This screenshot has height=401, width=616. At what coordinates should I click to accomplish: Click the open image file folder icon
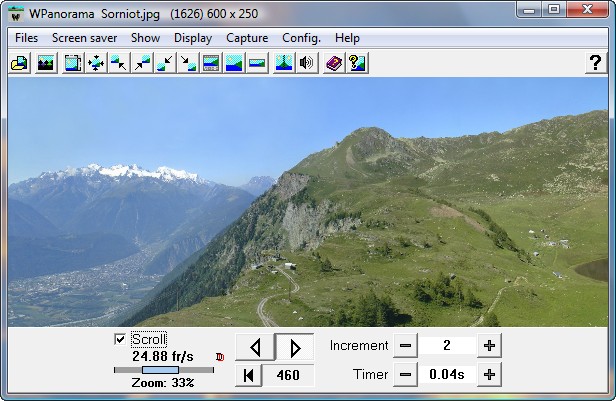20,63
